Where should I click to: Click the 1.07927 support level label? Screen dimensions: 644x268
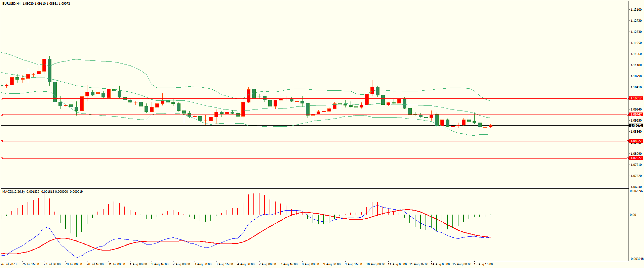point(636,158)
